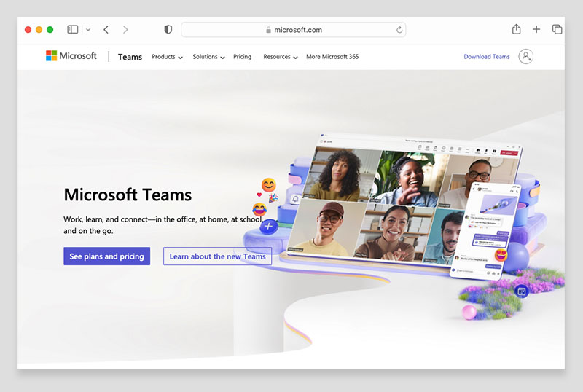Image resolution: width=583 pixels, height=392 pixels.
Task: Go back with the back arrow
Action: [106, 29]
